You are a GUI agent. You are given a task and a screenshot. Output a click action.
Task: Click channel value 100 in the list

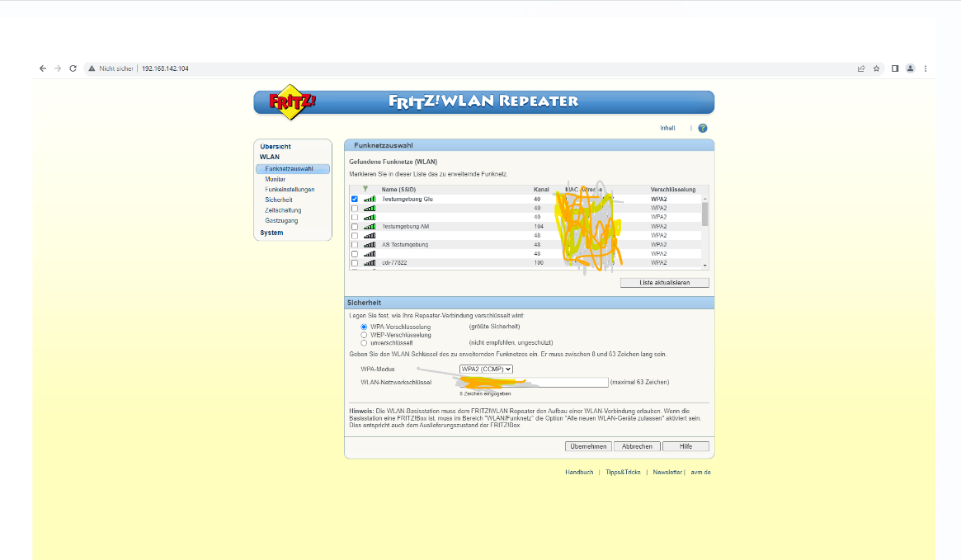539,263
